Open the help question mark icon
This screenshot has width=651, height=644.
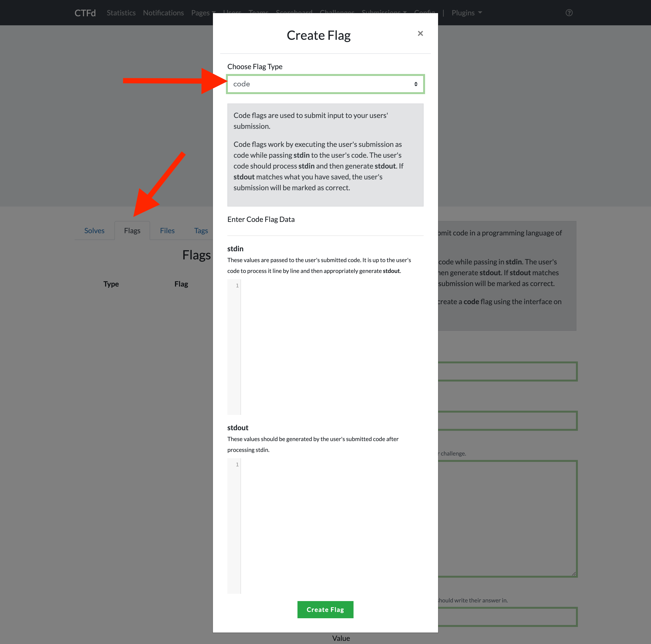(569, 13)
